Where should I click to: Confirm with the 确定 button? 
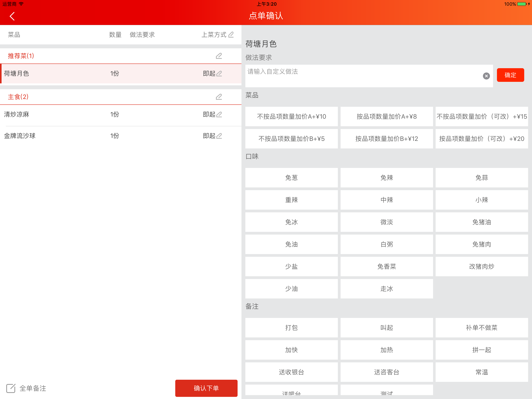(510, 75)
